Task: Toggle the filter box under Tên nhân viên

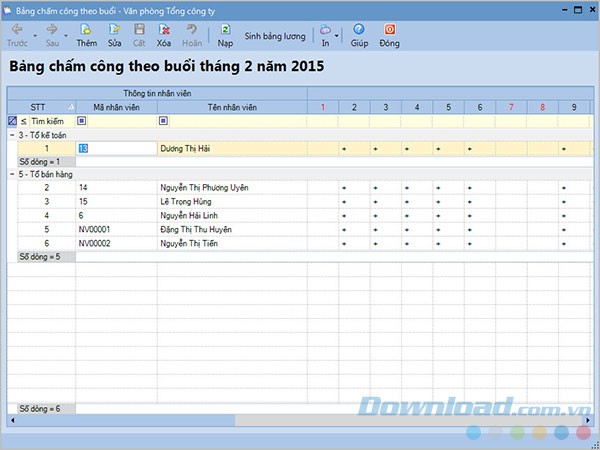Action: point(164,121)
